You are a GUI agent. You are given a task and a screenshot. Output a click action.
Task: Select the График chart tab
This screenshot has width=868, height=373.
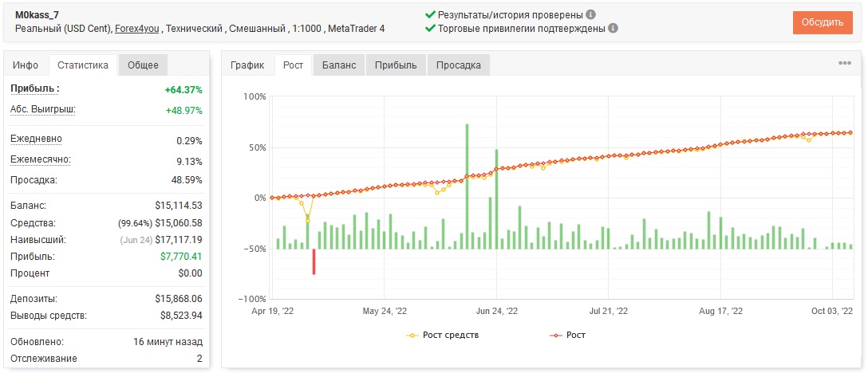247,65
